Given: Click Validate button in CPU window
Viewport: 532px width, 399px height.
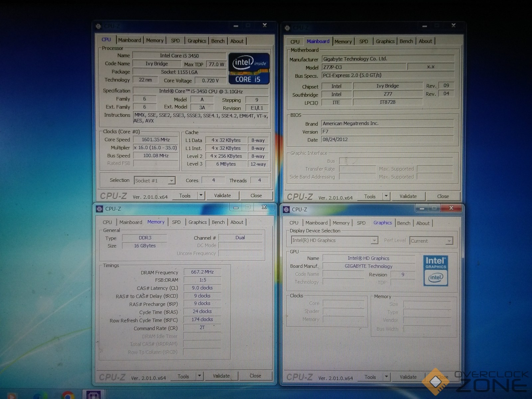Looking at the screenshot, I should click(x=222, y=196).
